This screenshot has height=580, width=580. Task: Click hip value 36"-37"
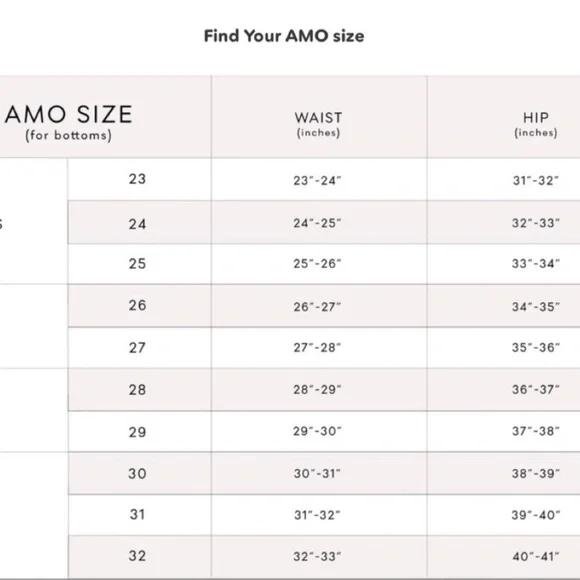pos(536,390)
